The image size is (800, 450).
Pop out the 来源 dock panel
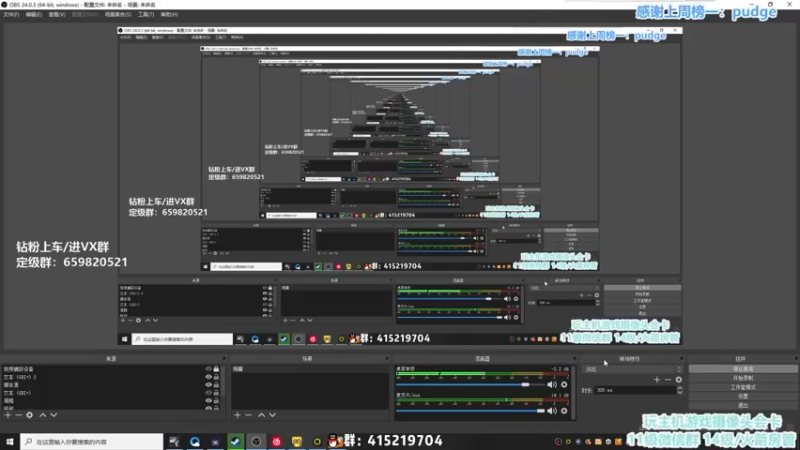224,359
